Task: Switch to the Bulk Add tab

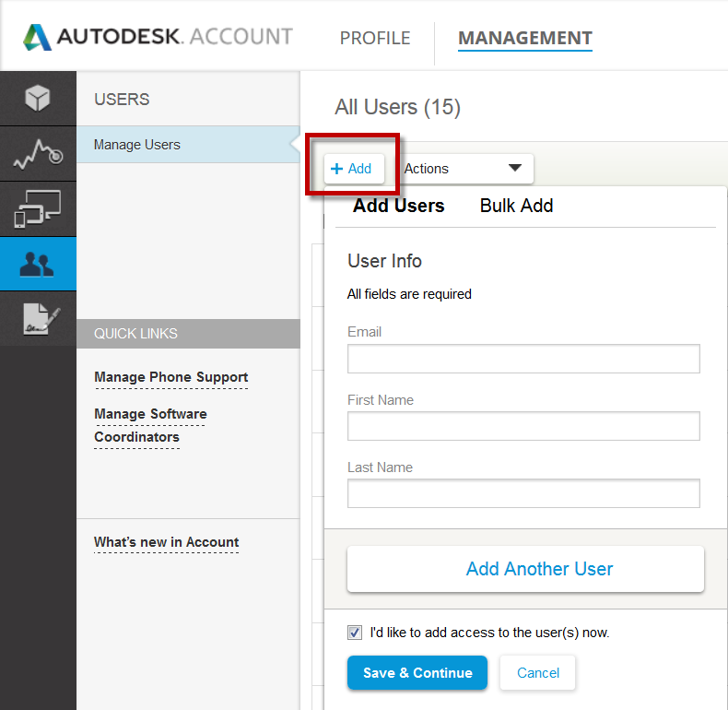Action: (x=516, y=206)
